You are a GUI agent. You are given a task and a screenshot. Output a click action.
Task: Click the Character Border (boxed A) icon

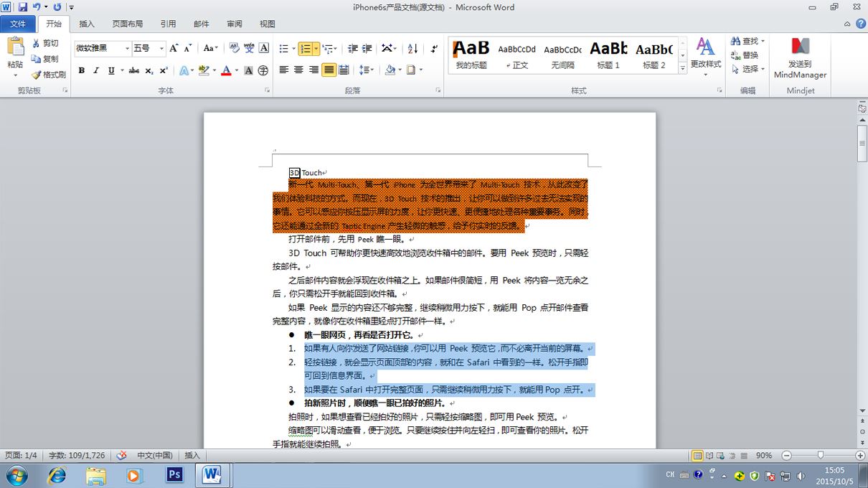point(264,48)
